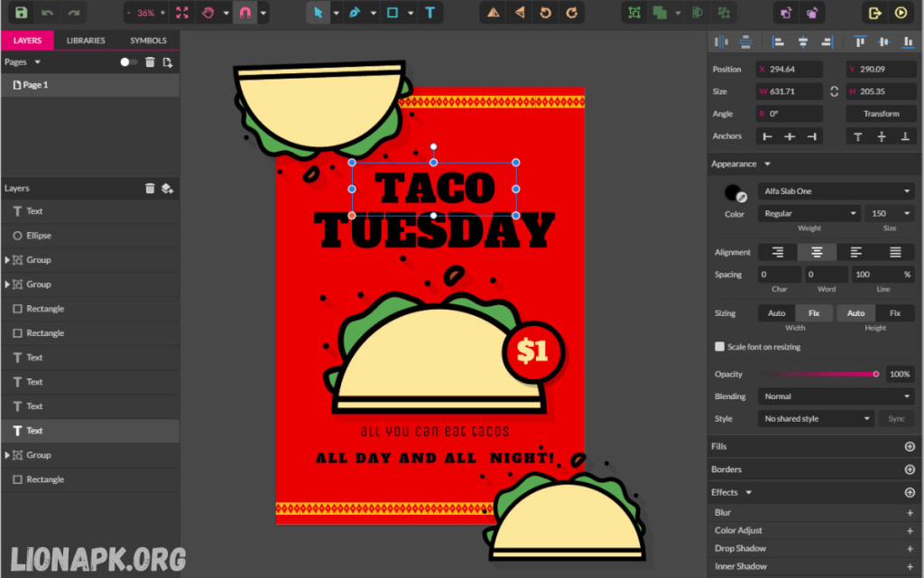Apply the boolean union operation

660,13
